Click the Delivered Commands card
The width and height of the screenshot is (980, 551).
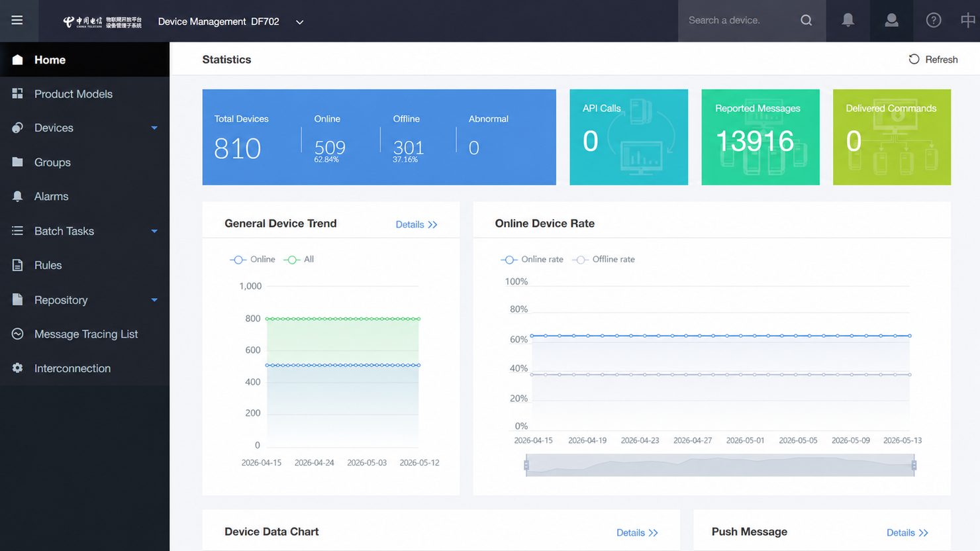[x=891, y=137]
